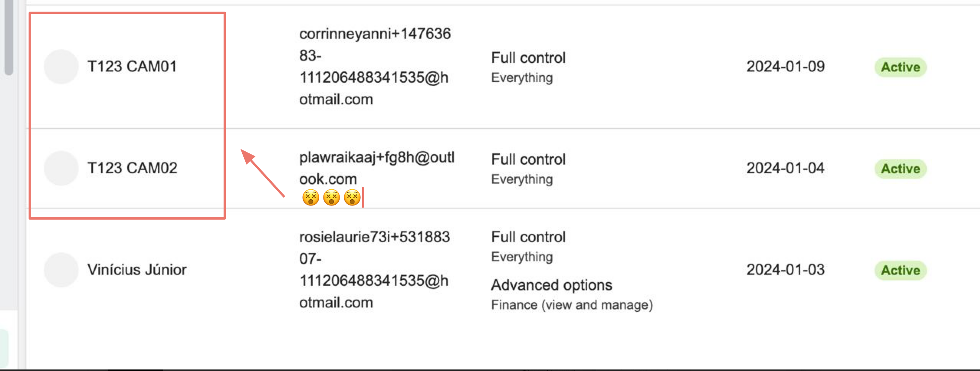This screenshot has width=980, height=371.
Task: Click the last dizzy-face emoji
Action: pyautogui.click(x=352, y=198)
